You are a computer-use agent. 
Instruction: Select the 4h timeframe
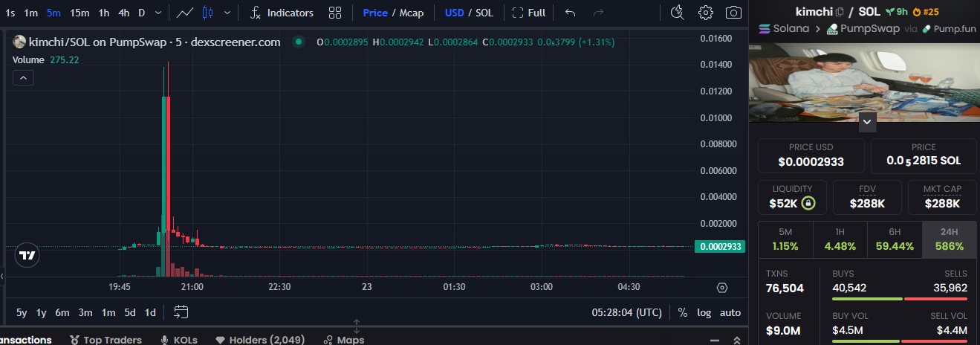tap(124, 13)
